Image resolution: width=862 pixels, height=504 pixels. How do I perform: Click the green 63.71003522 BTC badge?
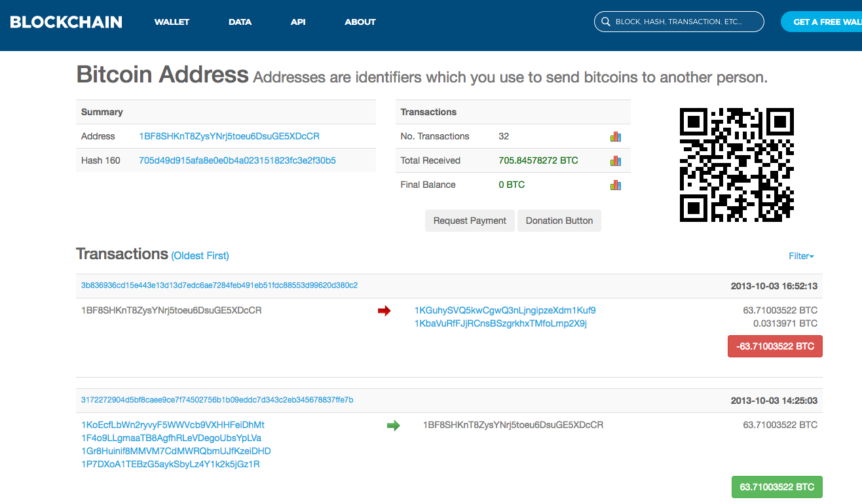pyautogui.click(x=777, y=487)
